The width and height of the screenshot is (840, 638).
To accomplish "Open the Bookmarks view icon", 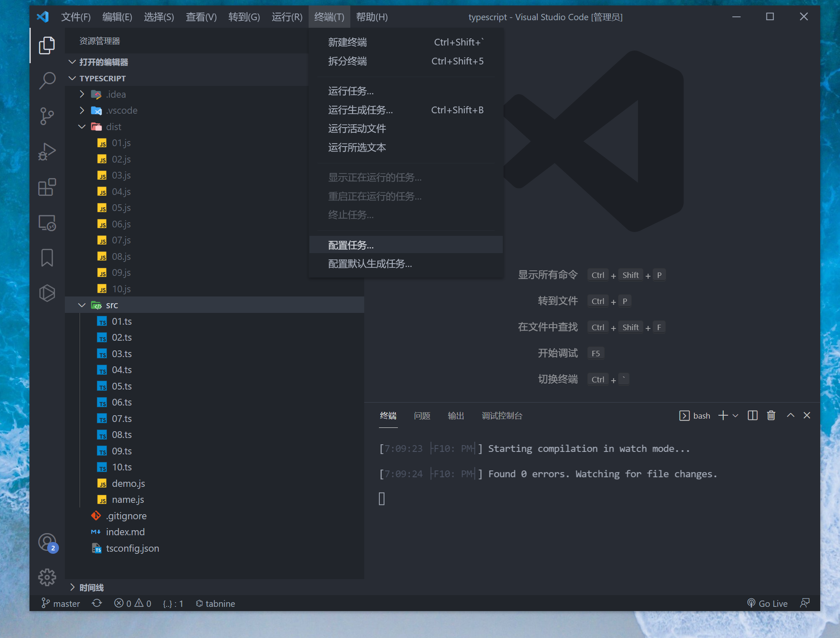I will tap(47, 258).
